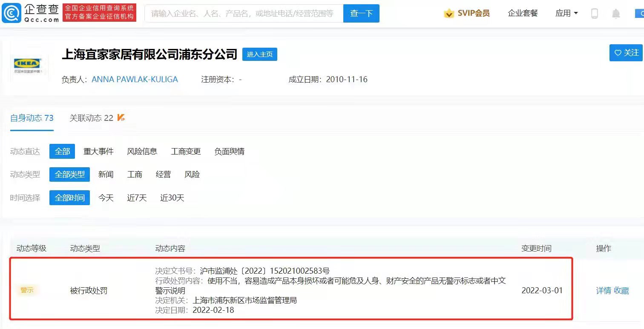This screenshot has height=329, width=644.
Task: Focus the company name search field
Action: (244, 14)
